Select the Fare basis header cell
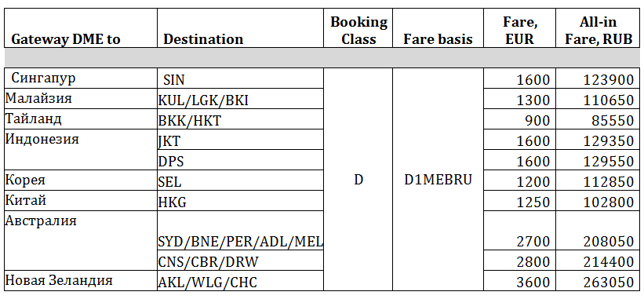Image resolution: width=644 pixels, height=299 pixels. [x=438, y=28]
